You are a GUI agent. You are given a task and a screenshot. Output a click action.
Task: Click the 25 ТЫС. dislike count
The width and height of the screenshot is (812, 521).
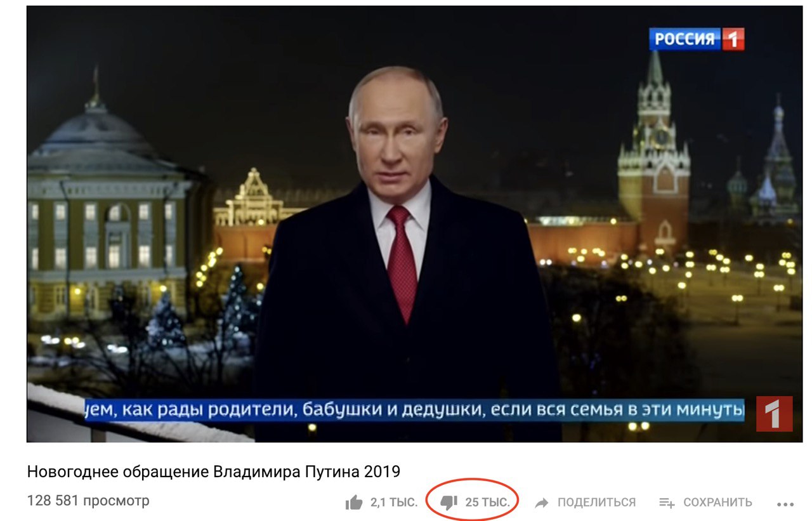(487, 503)
